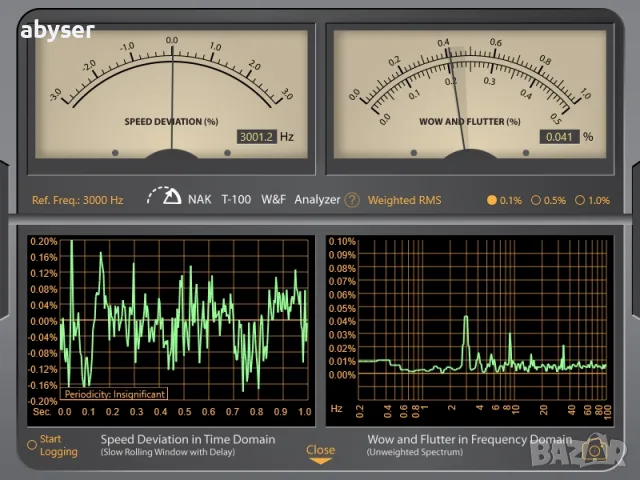640x480 pixels.
Task: Click the T-100 title text
Action: tap(236, 200)
